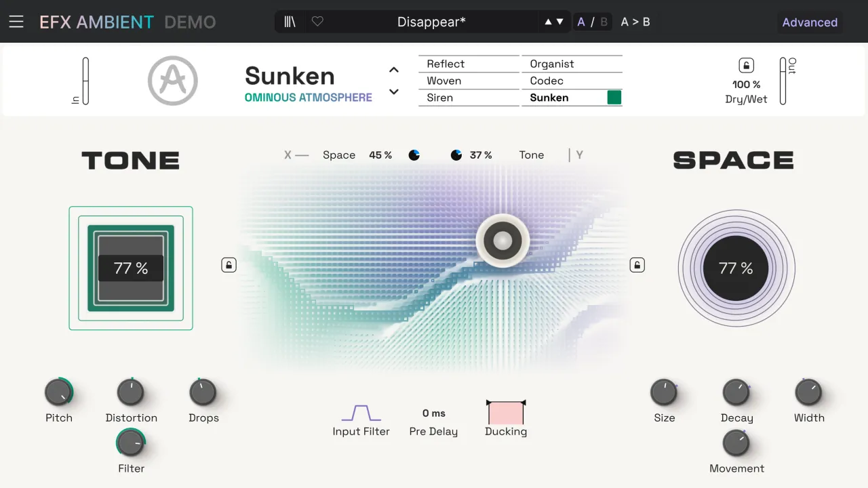This screenshot has width=868, height=488.
Task: Select the next preset with down arrow
Action: pyautogui.click(x=559, y=22)
